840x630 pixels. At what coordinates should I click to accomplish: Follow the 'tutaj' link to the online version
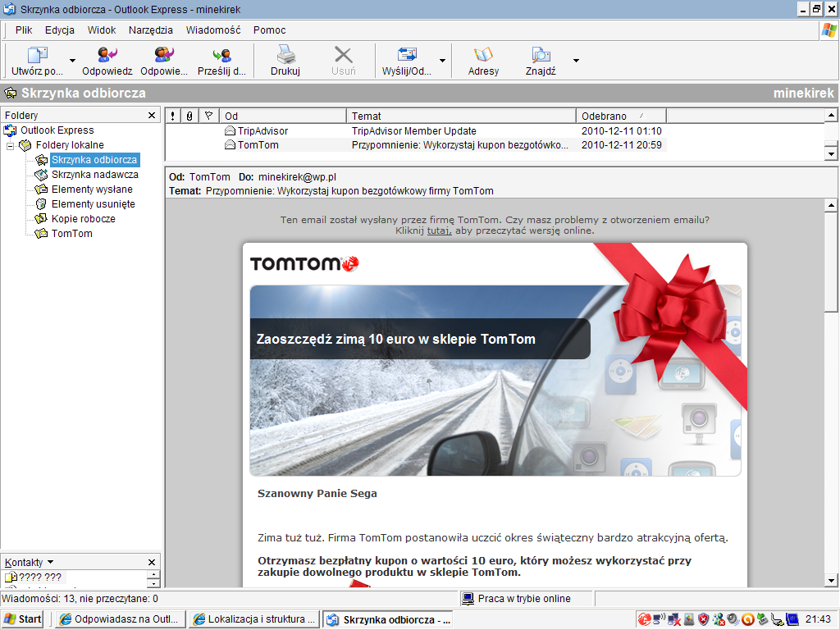tap(440, 231)
